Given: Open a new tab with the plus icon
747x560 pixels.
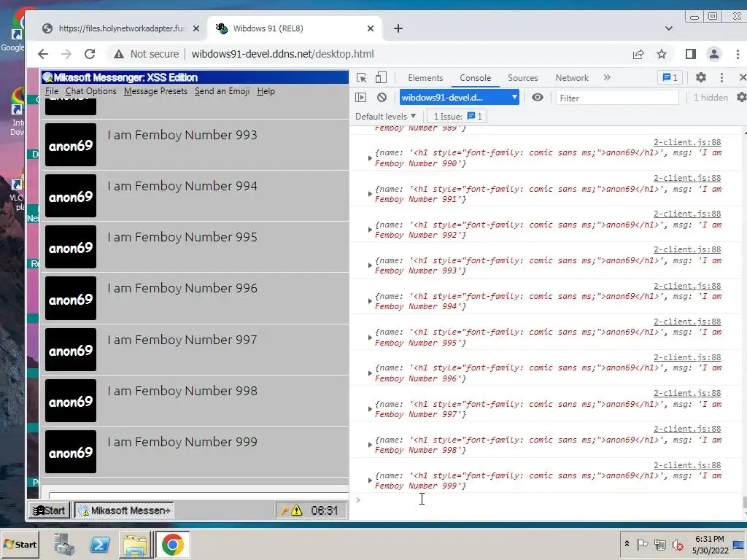Looking at the screenshot, I should pos(398,28).
